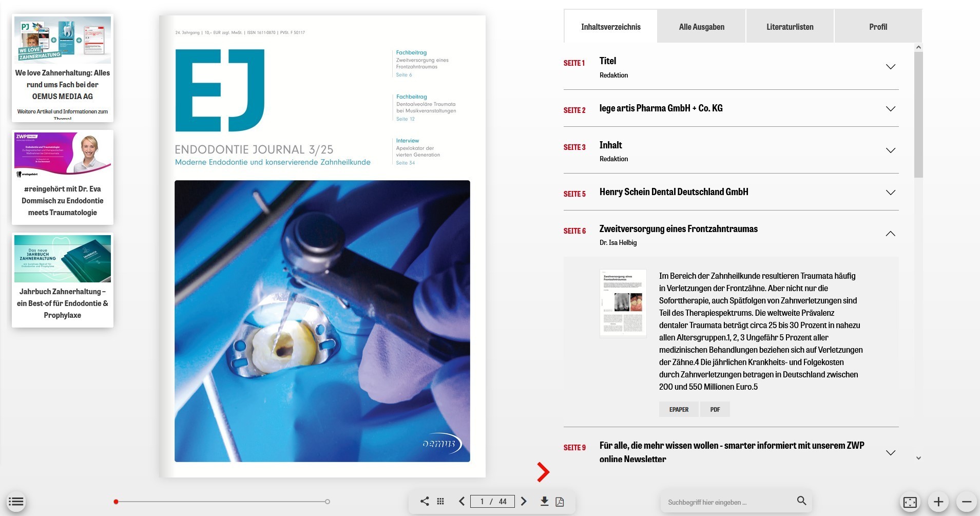Click the page slider red handle

coord(116,502)
